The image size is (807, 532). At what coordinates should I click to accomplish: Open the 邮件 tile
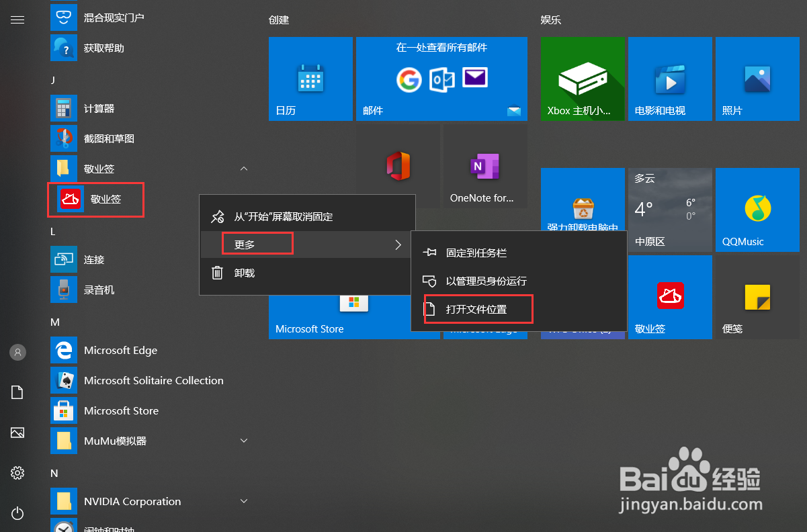click(441, 79)
